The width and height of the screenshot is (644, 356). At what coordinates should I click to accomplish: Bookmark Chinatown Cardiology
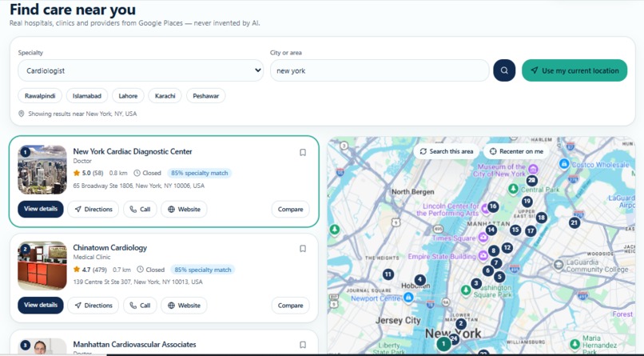tap(303, 249)
